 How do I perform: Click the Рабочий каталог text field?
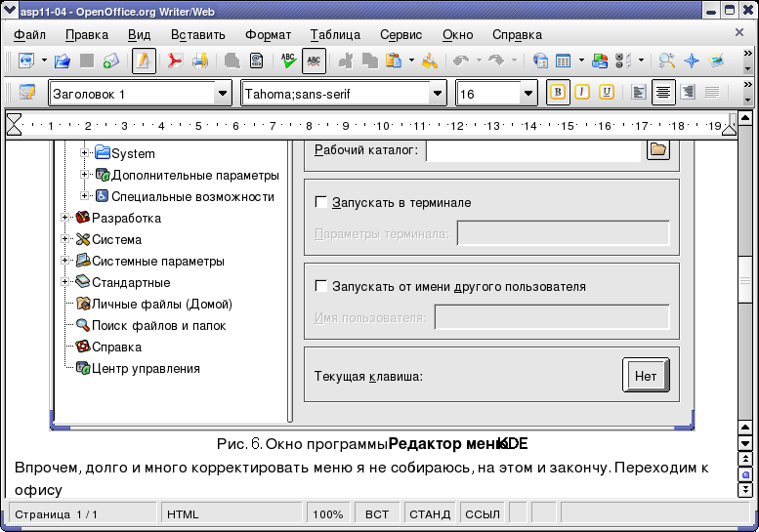pos(533,150)
